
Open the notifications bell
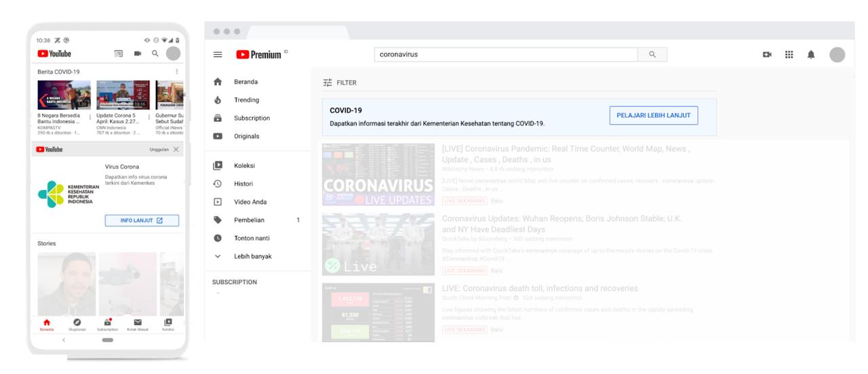point(810,55)
